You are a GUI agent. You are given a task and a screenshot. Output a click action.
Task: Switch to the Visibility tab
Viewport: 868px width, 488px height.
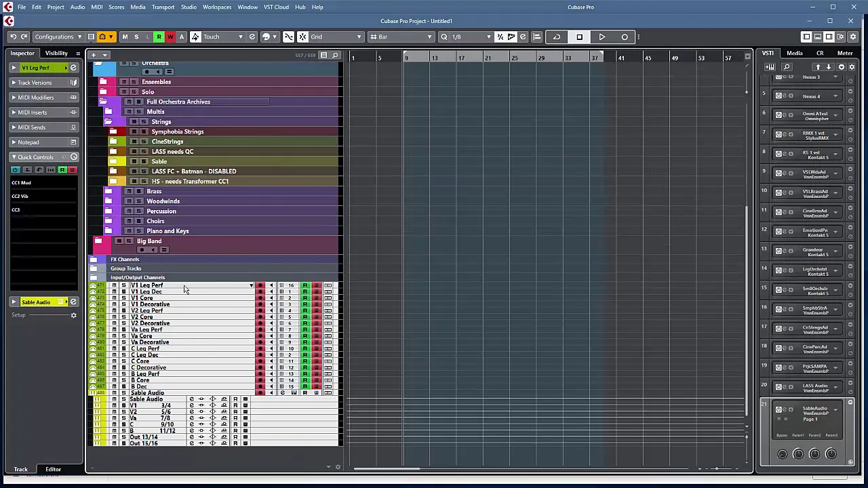tap(56, 53)
